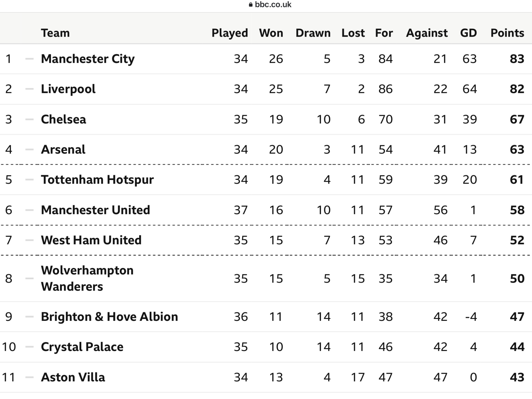Select the Played column header
532x399 pixels.
pyautogui.click(x=230, y=33)
